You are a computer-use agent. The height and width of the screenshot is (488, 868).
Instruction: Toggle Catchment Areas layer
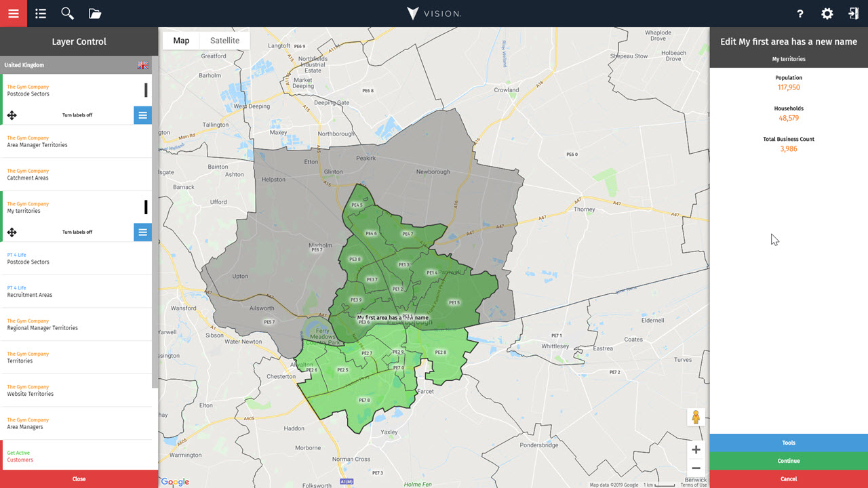click(x=76, y=174)
